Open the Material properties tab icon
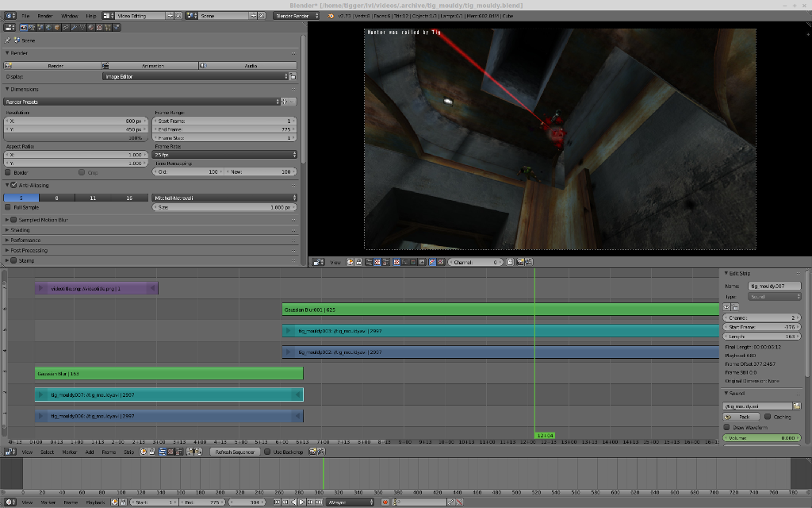812x508 pixels. (90, 28)
